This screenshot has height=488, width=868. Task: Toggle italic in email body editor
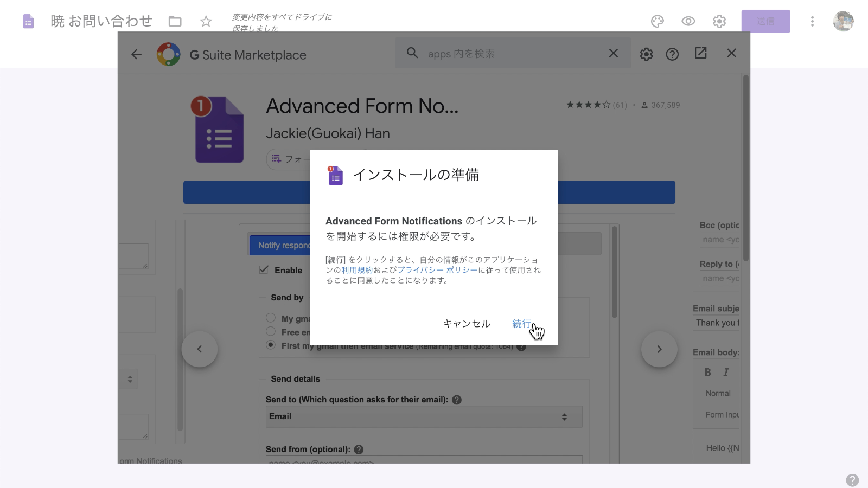pyautogui.click(x=726, y=373)
